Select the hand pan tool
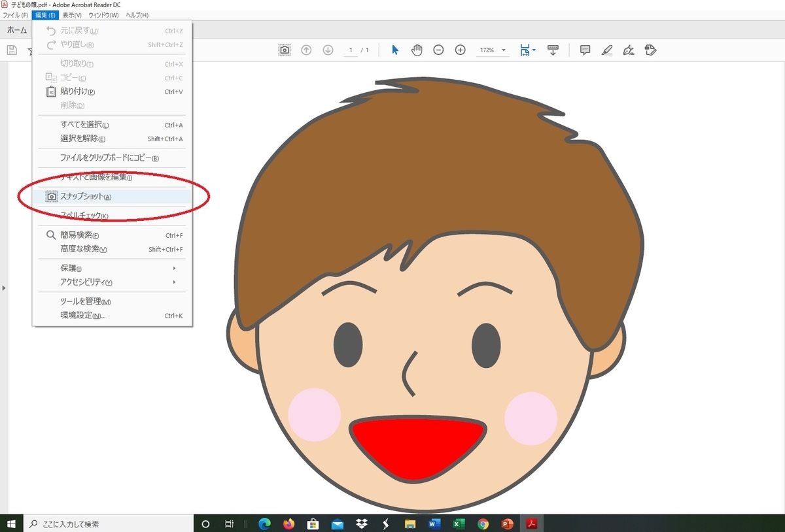 click(x=417, y=50)
